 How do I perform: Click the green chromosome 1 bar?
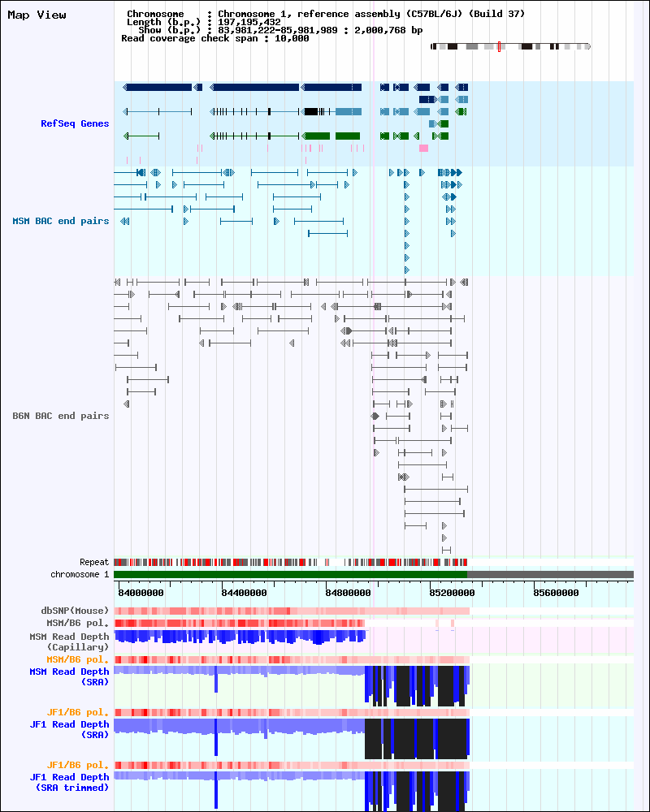[290, 575]
